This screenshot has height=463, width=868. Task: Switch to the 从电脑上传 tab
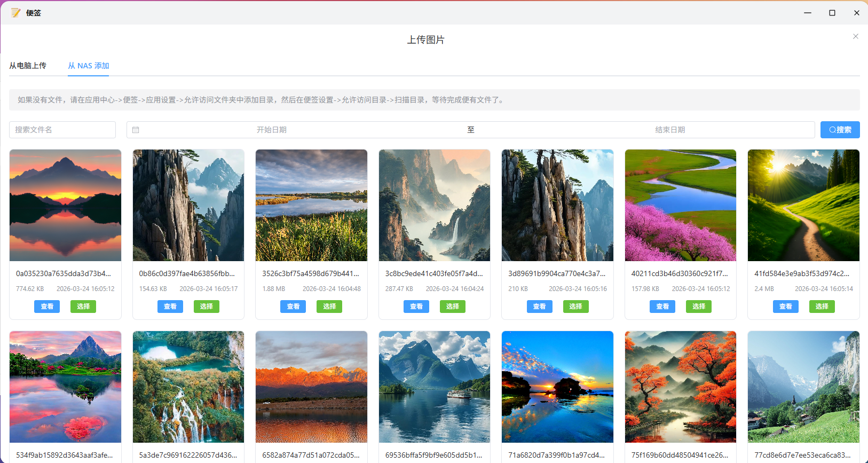[x=28, y=66]
